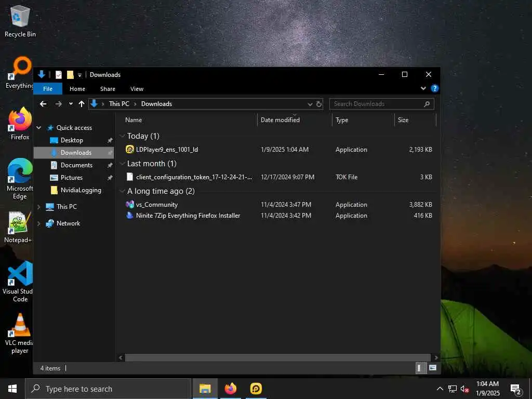Go back with the left arrow
Screen dimensions: 532x399
43,104
